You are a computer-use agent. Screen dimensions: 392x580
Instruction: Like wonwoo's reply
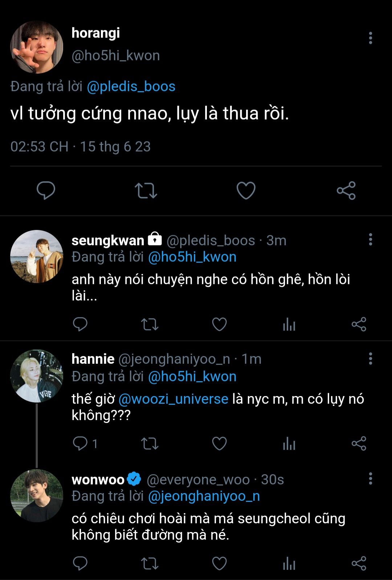[x=219, y=563]
